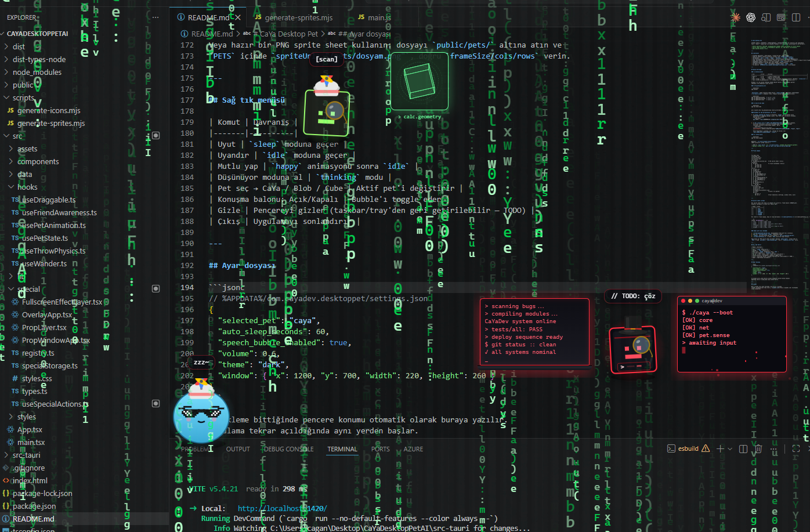810x532 pixels.
Task: Open the .gitignore file
Action: click(28, 468)
